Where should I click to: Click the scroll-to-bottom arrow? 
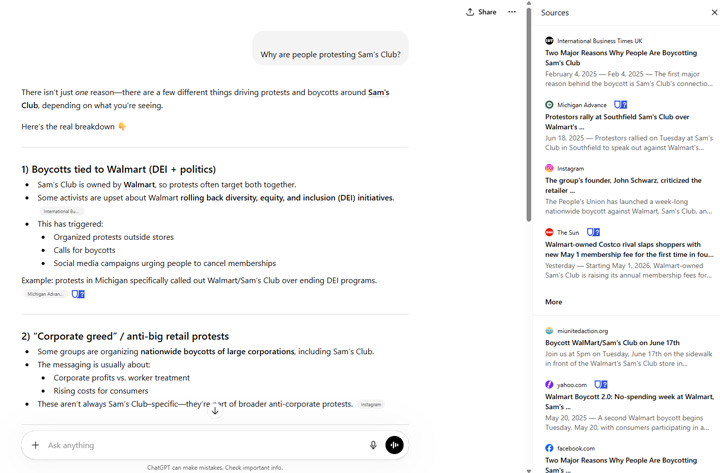pos(215,411)
